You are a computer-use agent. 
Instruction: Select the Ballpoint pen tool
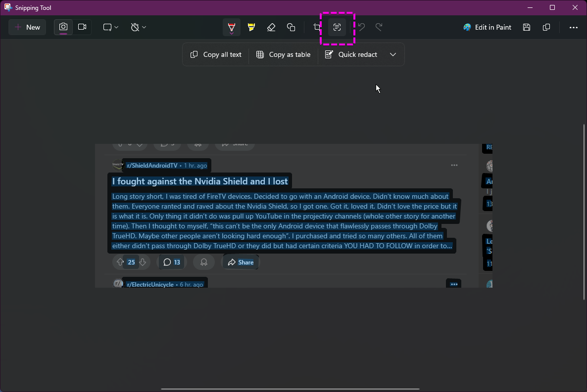232,27
